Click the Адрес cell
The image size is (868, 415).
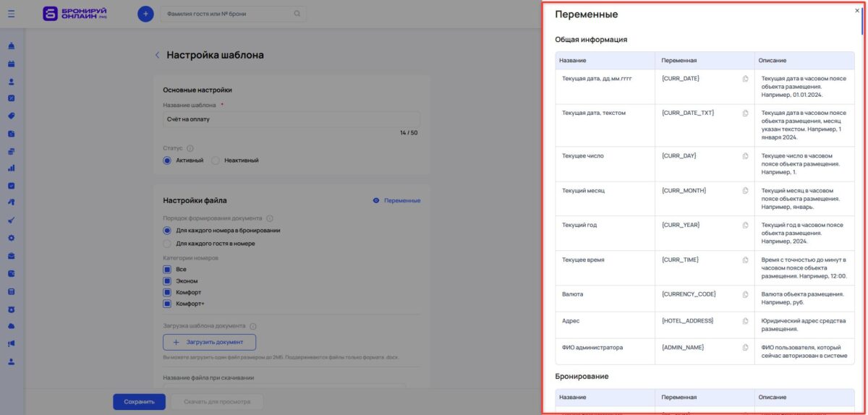pos(605,325)
